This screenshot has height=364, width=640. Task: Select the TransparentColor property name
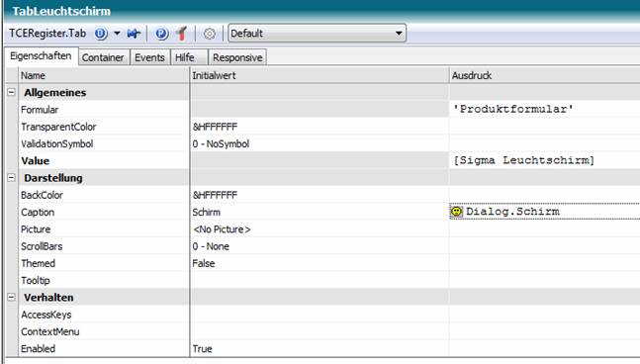[58, 127]
